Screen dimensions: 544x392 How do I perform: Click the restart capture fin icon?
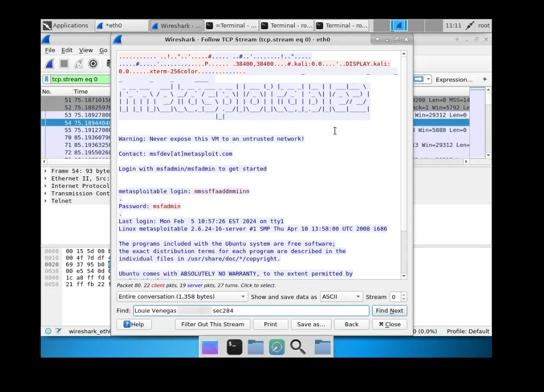[79, 64]
